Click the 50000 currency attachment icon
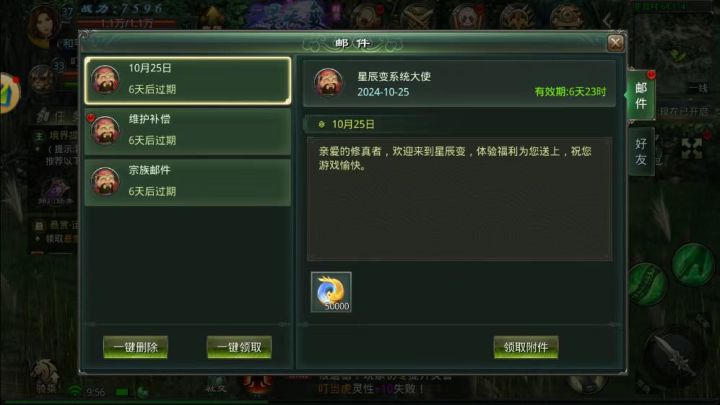 [331, 292]
